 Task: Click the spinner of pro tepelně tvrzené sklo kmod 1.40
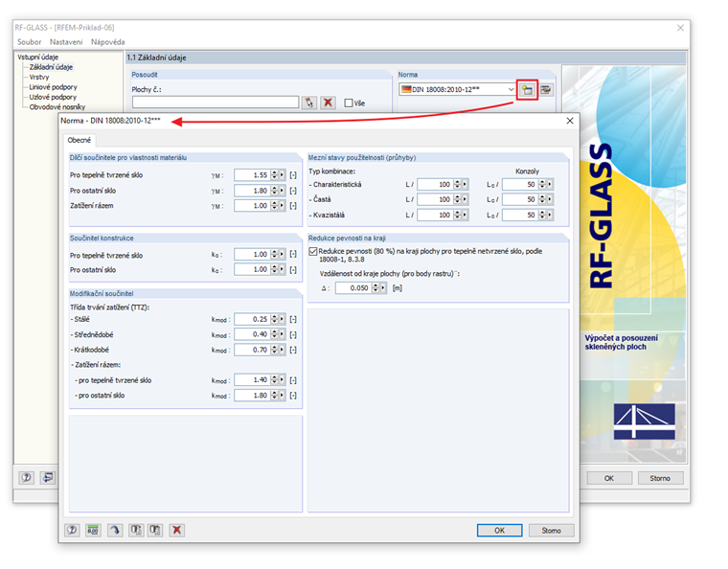click(x=274, y=379)
